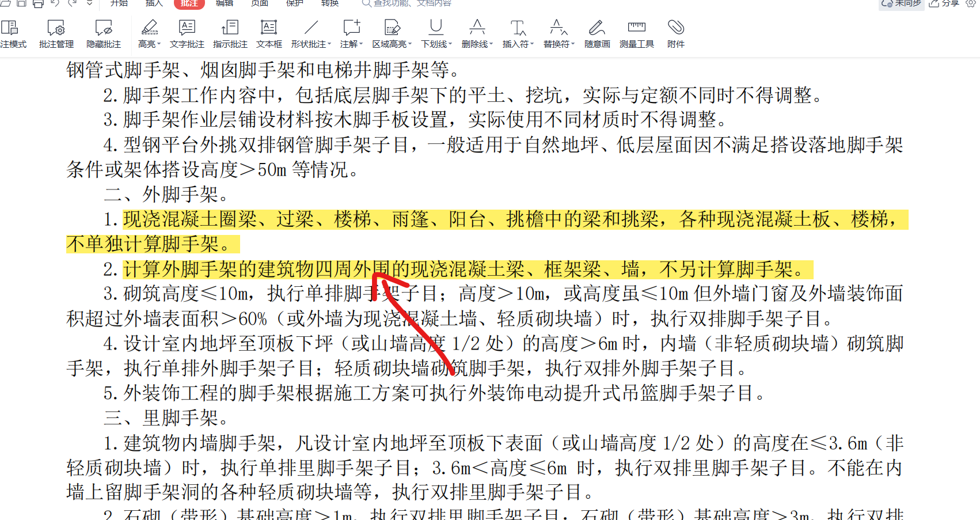Screen dimensions: 980x520
Task: Expand the 下划线 dropdown arrow
Action: (x=450, y=44)
